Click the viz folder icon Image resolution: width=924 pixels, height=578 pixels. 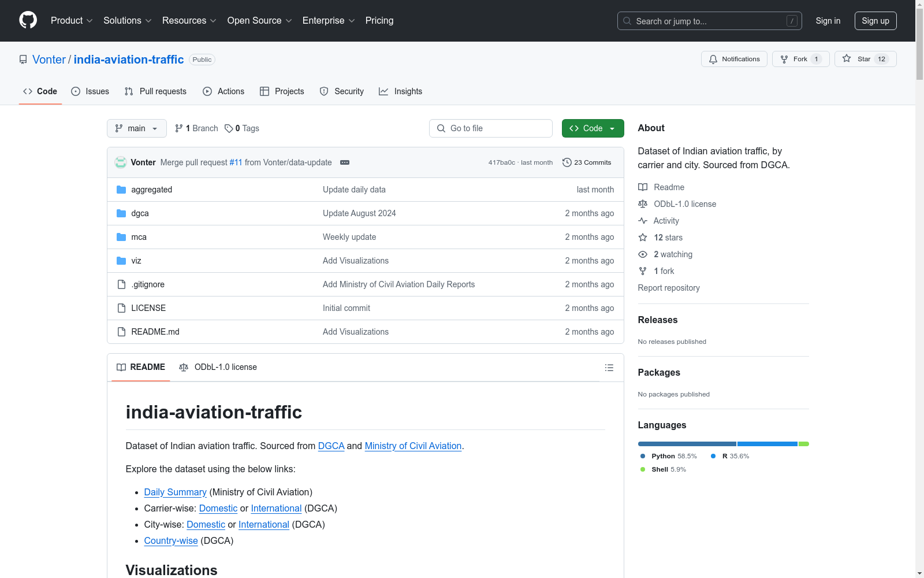click(x=121, y=261)
